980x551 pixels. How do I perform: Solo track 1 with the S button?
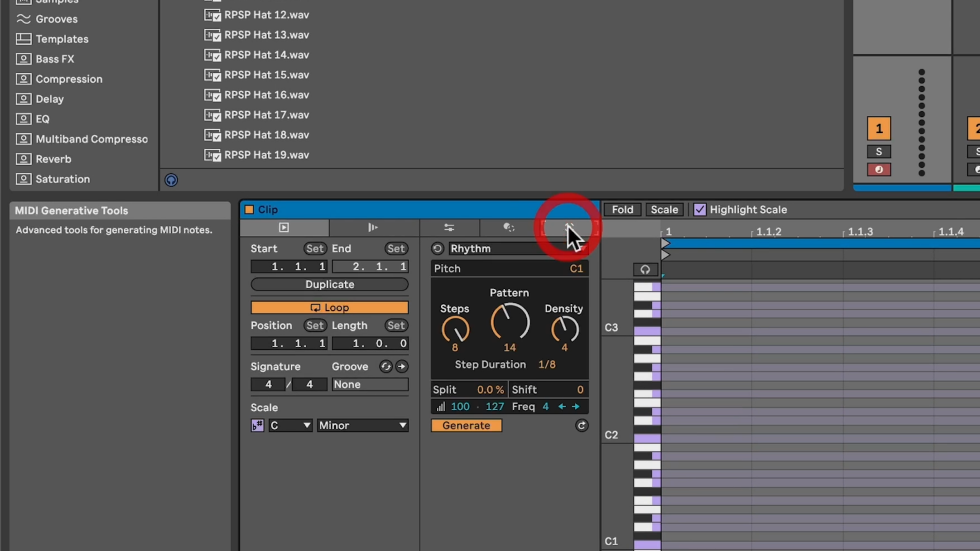[x=879, y=152]
